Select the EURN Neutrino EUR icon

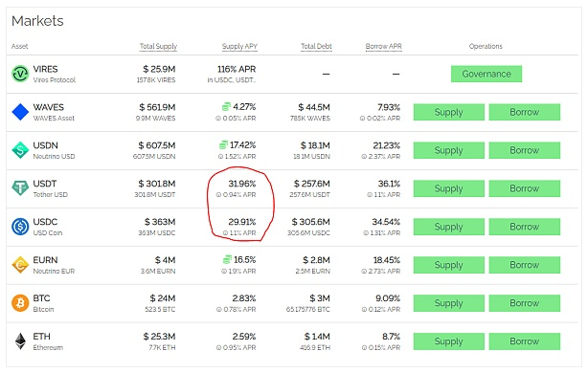click(x=20, y=265)
